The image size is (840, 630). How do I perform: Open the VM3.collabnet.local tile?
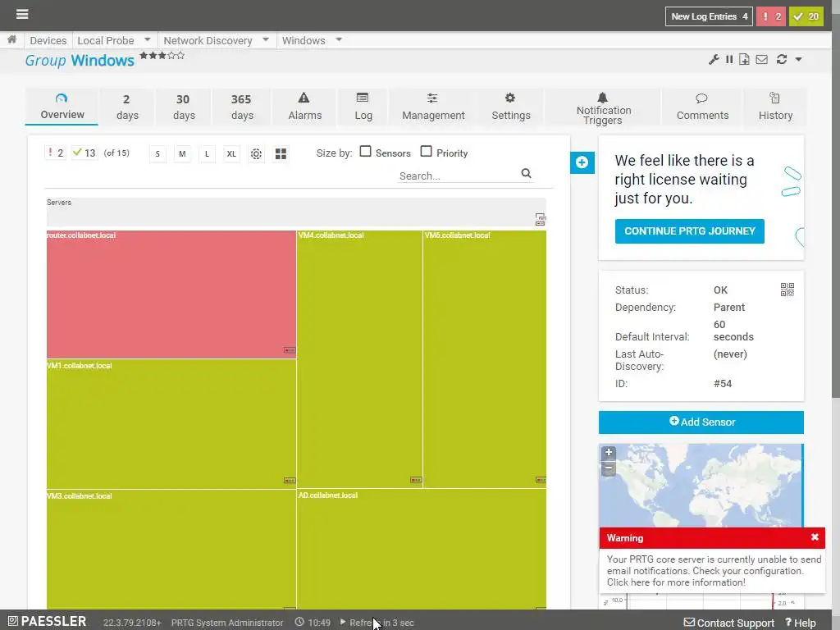click(x=171, y=550)
